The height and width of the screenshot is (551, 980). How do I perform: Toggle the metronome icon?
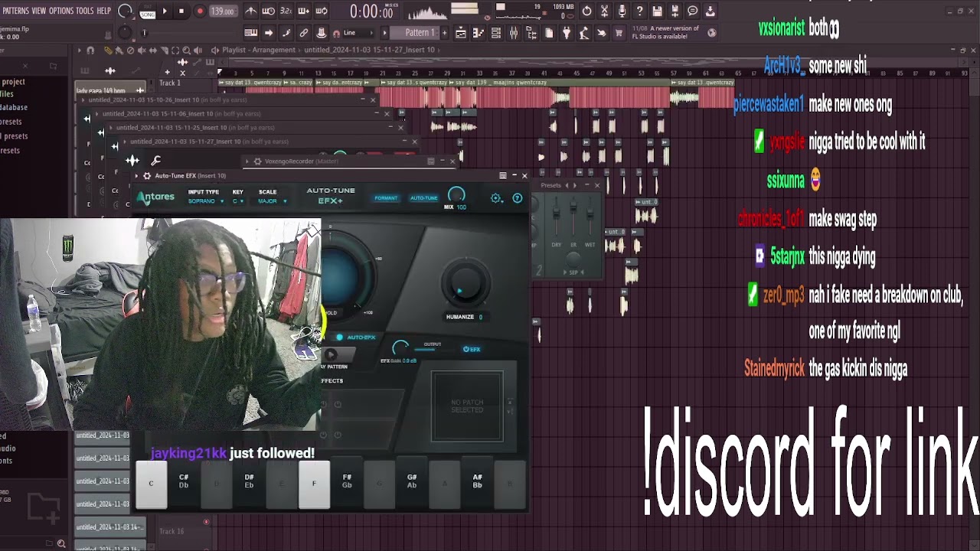(x=251, y=11)
